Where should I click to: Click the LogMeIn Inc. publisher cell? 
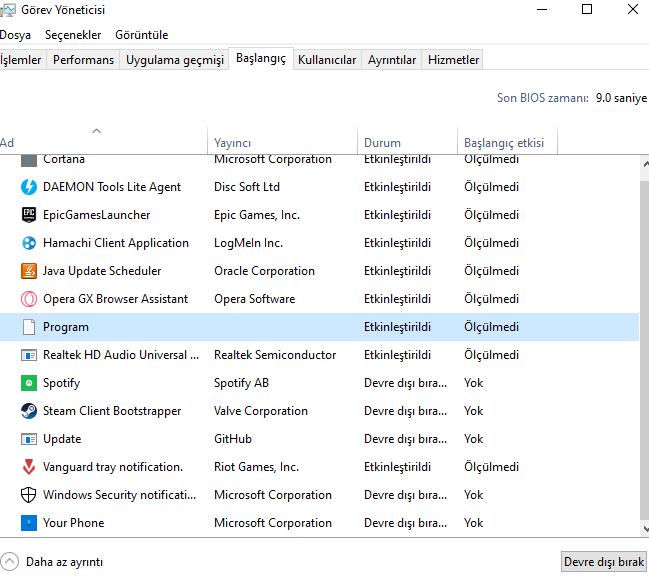tap(248, 243)
